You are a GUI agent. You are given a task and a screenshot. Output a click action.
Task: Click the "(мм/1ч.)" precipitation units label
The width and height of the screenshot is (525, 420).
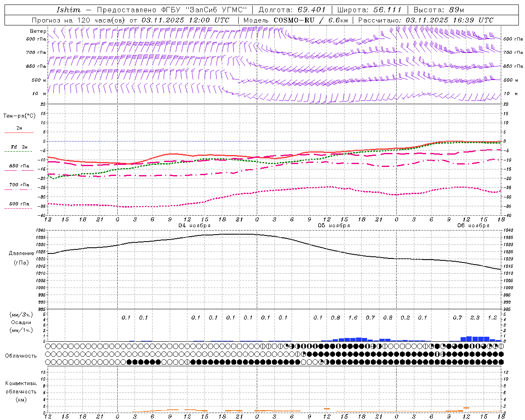pos(21,330)
